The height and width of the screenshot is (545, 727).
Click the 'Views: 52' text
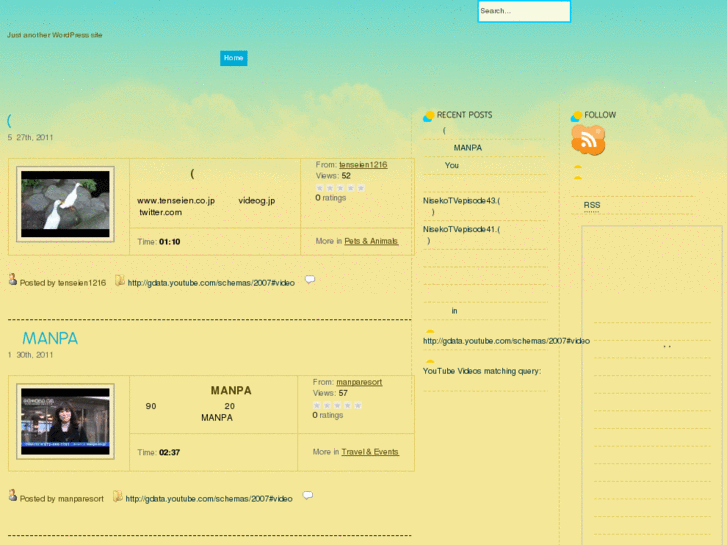click(x=333, y=176)
